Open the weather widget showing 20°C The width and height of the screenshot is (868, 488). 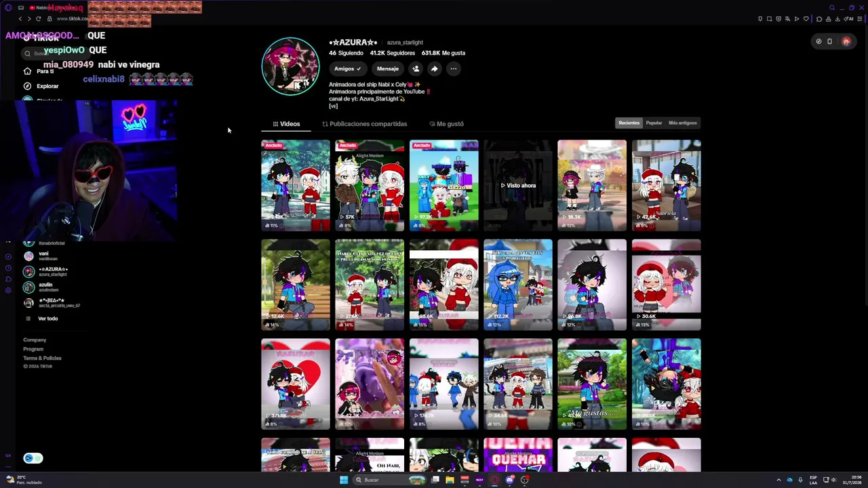point(24,480)
